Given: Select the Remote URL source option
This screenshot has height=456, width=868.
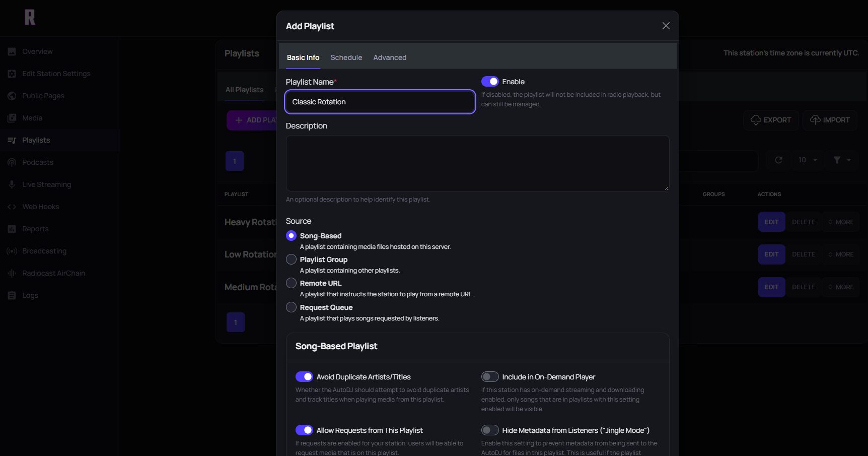Looking at the screenshot, I should [291, 283].
